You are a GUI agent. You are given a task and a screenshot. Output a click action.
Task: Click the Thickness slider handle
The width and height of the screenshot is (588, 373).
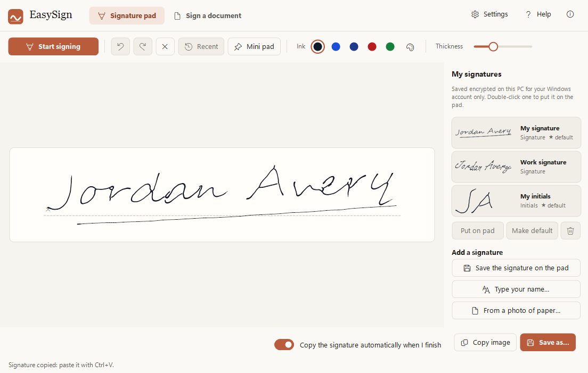point(493,46)
